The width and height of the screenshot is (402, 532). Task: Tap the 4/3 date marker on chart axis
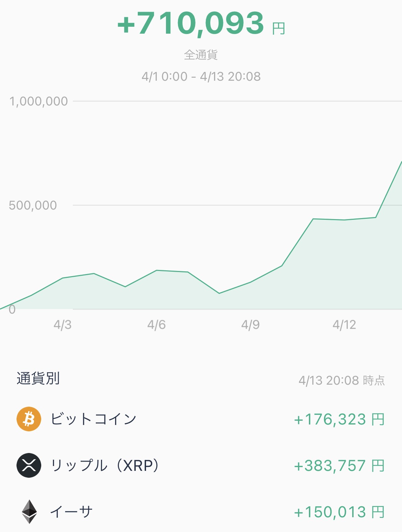tap(63, 325)
